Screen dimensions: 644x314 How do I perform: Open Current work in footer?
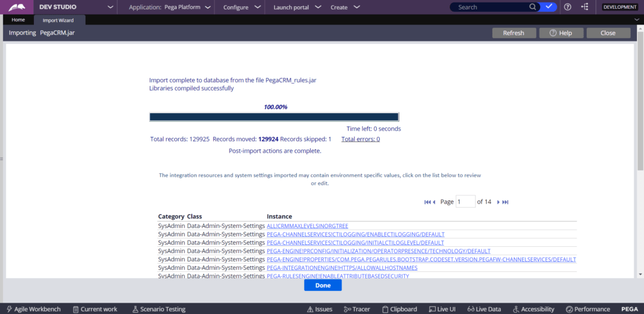95,309
